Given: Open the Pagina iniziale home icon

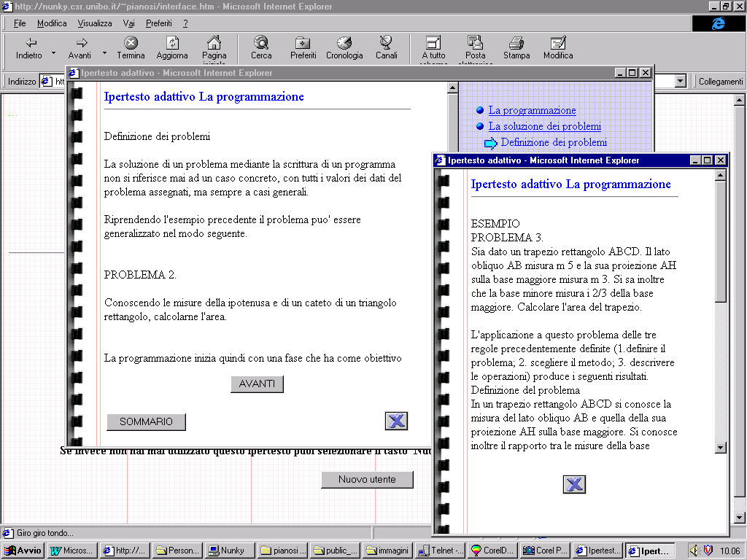Looking at the screenshot, I should [214, 43].
